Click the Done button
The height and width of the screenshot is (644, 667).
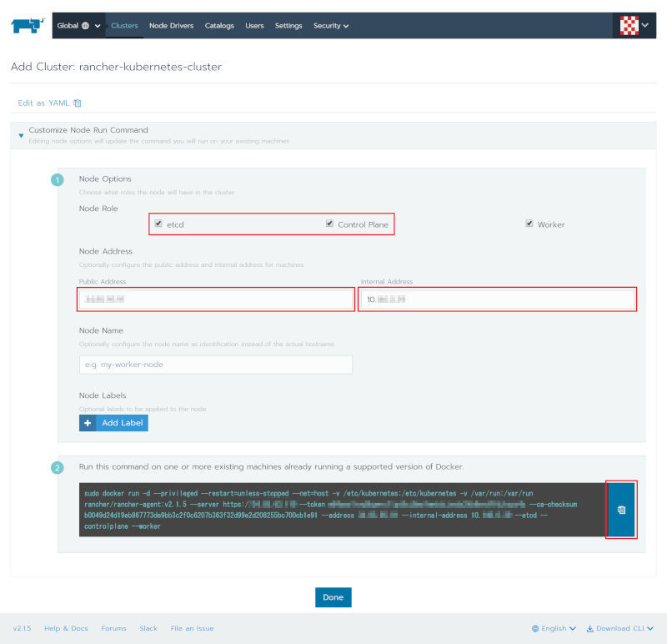(333, 597)
